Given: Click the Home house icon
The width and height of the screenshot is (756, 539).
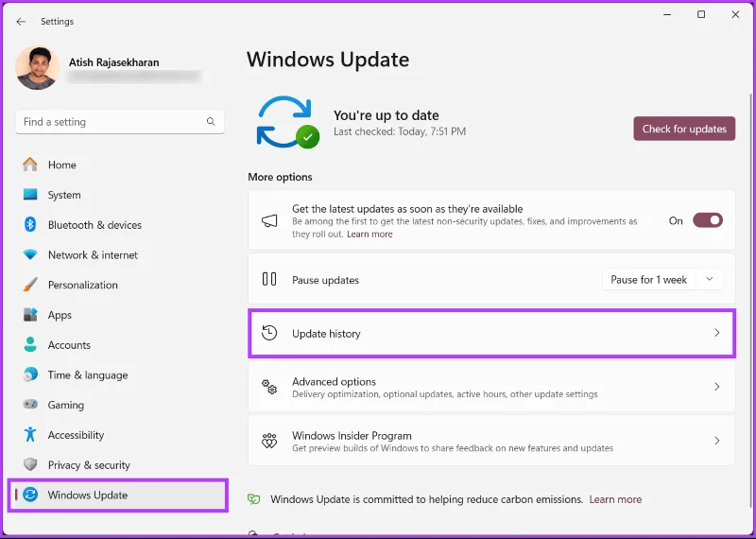Looking at the screenshot, I should 30,165.
